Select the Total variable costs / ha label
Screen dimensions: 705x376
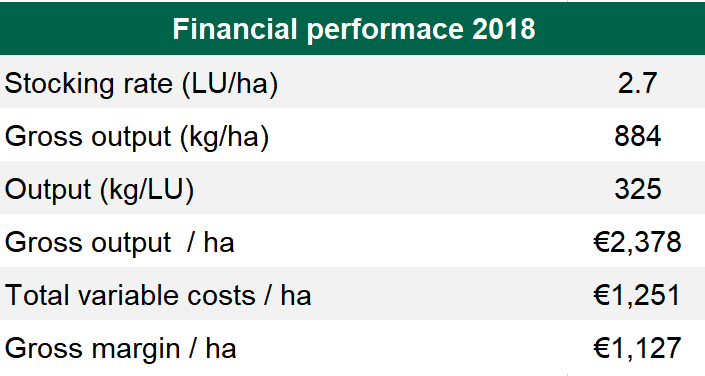(158, 295)
